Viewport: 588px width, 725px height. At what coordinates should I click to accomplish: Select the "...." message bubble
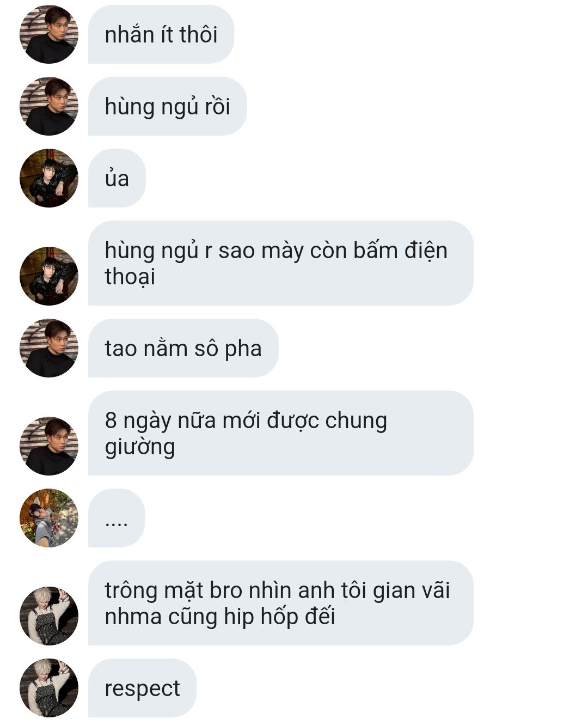coord(117,518)
